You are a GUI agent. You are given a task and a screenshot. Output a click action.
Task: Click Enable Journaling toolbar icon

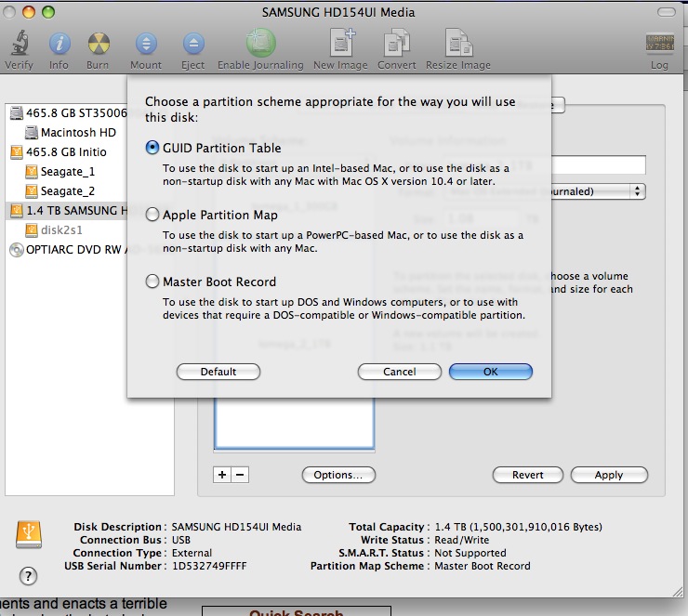260,43
